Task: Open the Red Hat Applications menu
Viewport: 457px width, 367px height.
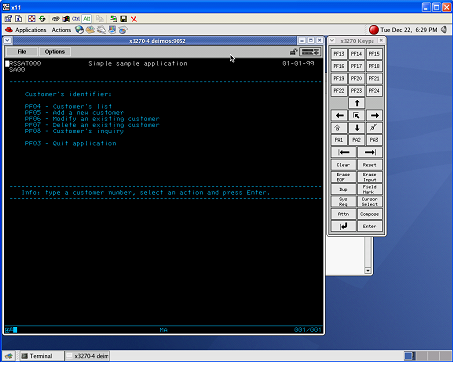Action: pyautogui.click(x=26, y=30)
